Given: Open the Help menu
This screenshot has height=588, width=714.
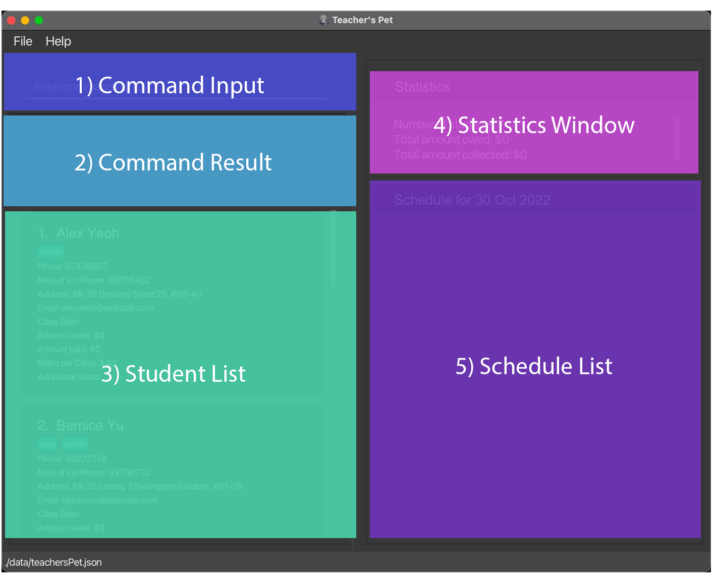Looking at the screenshot, I should click(59, 41).
